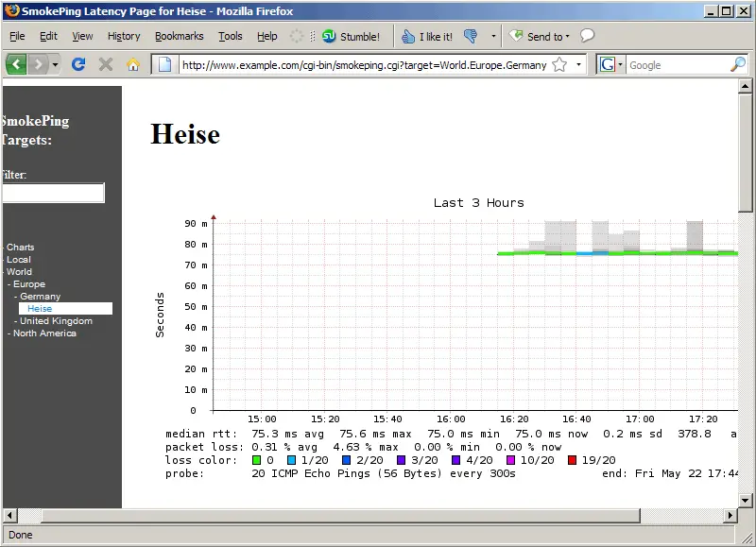Click the light blue 1/20 loss swatch
756x547 pixels.
pos(291,460)
